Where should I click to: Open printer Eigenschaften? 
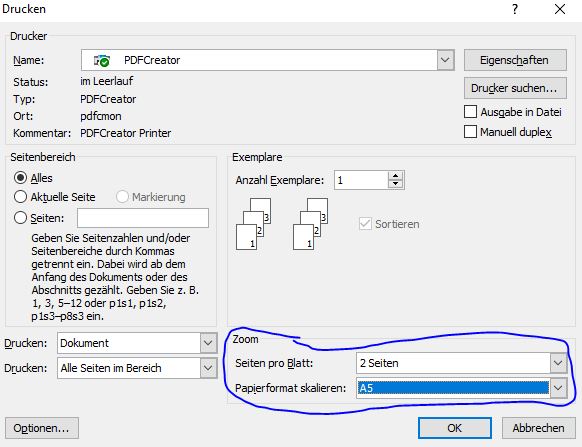coord(515,60)
